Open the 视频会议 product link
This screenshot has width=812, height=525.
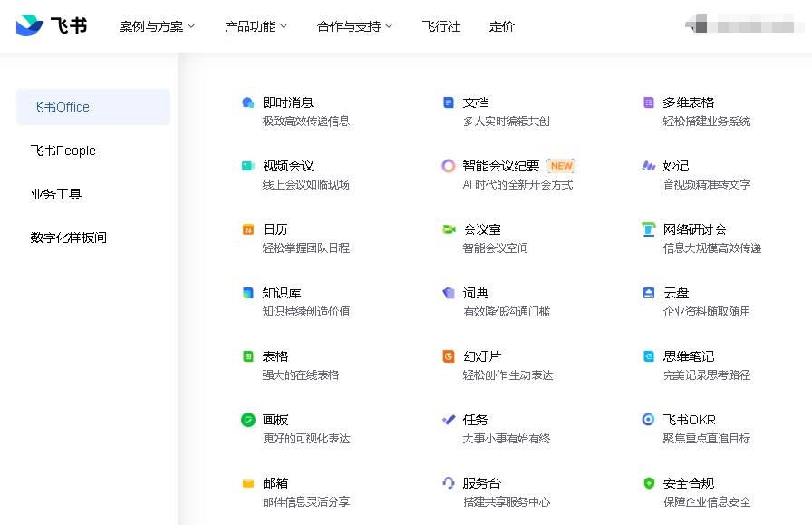(288, 166)
